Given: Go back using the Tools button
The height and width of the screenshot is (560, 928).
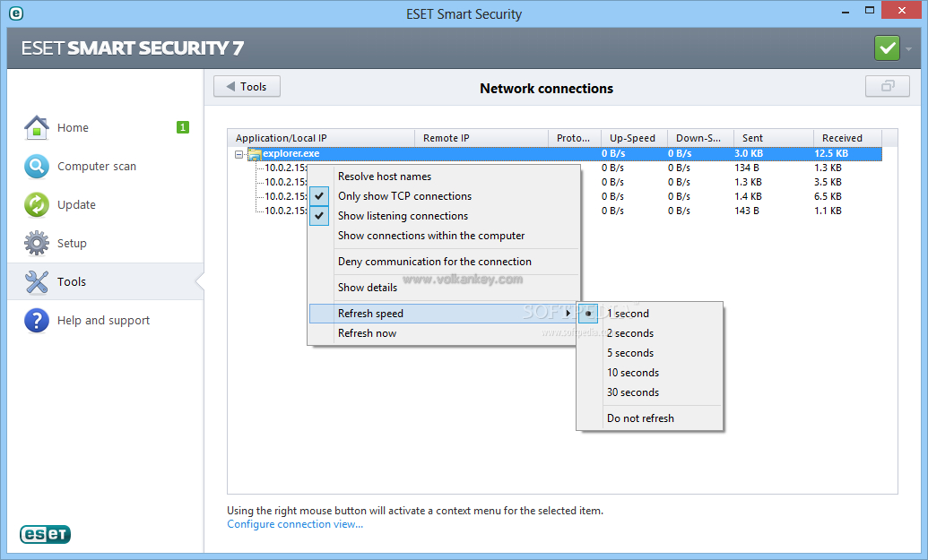Looking at the screenshot, I should click(247, 87).
